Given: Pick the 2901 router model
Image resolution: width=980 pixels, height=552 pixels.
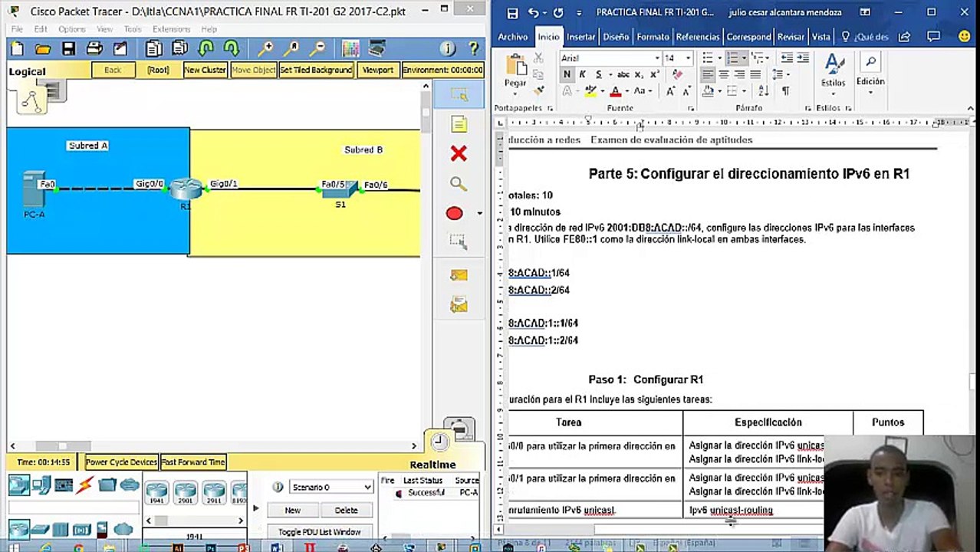Looking at the screenshot, I should coord(185,491).
